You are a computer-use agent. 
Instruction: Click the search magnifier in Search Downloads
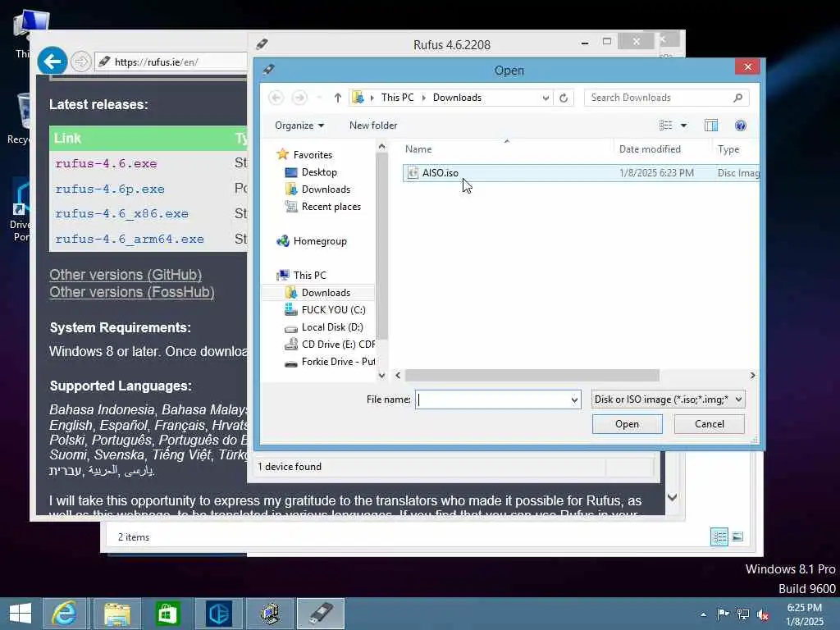point(737,98)
